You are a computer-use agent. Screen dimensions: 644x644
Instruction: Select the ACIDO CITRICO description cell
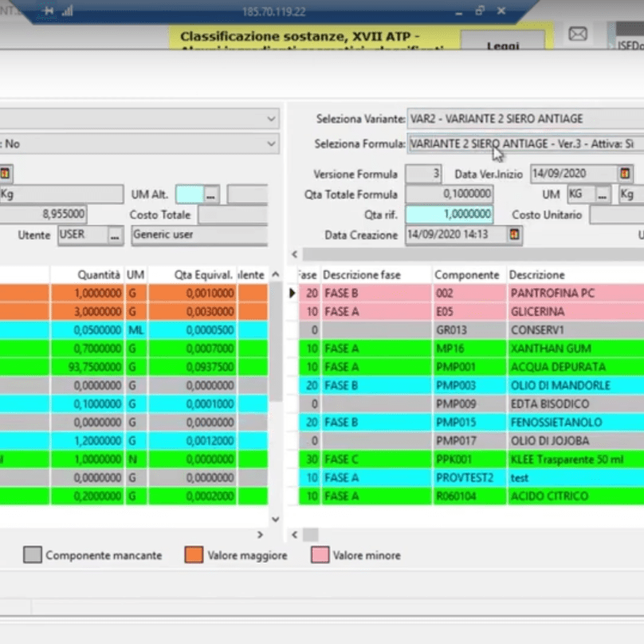pos(575,496)
